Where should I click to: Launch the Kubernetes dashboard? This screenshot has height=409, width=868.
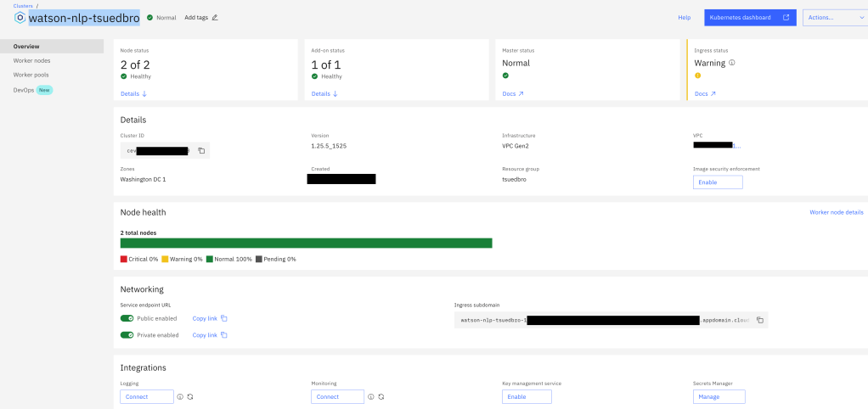(750, 17)
